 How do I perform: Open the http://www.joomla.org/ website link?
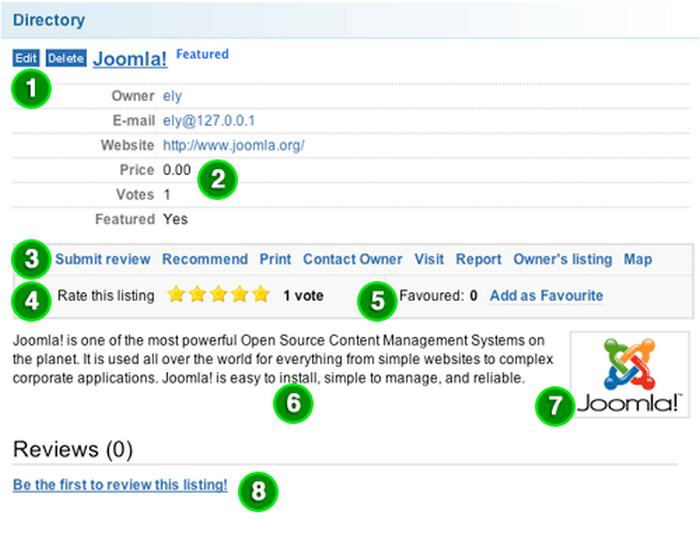233,145
